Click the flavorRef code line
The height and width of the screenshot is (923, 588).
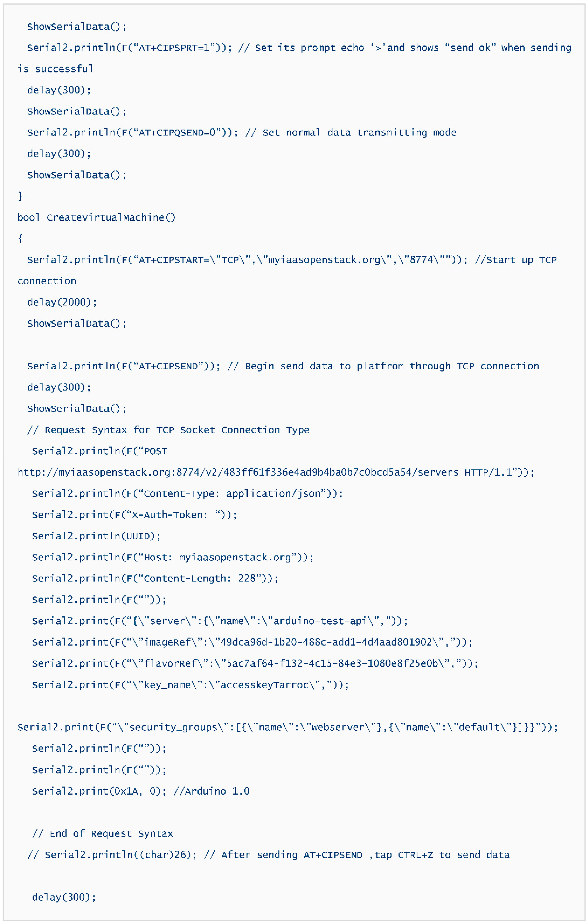255,663
